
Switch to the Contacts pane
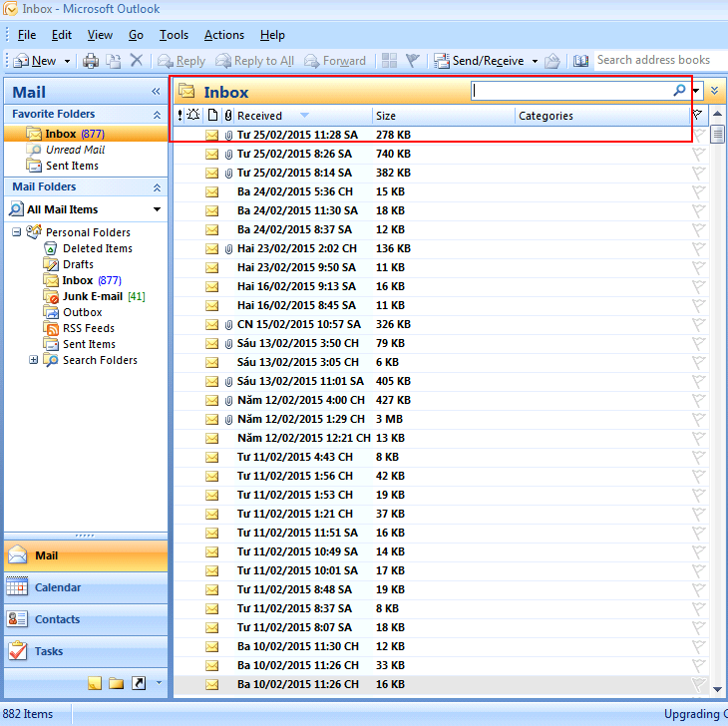pos(86,619)
